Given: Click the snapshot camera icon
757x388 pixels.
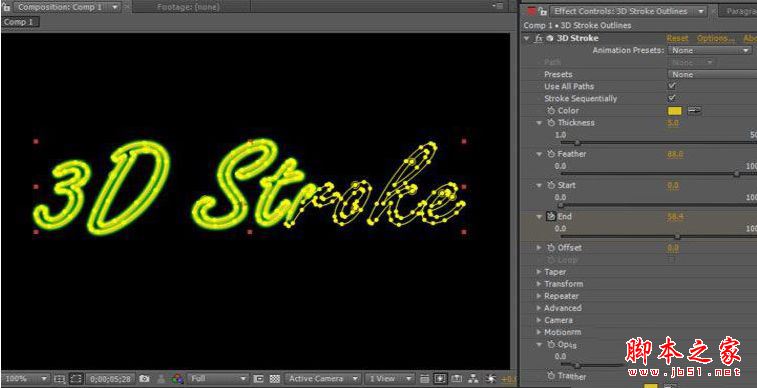Looking at the screenshot, I should tap(144, 379).
